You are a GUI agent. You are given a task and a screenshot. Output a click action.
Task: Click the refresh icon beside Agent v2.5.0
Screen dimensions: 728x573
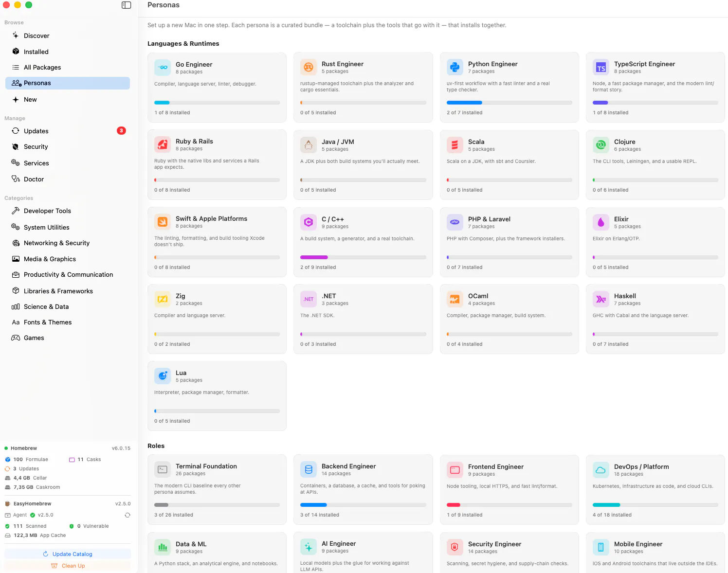tap(127, 515)
